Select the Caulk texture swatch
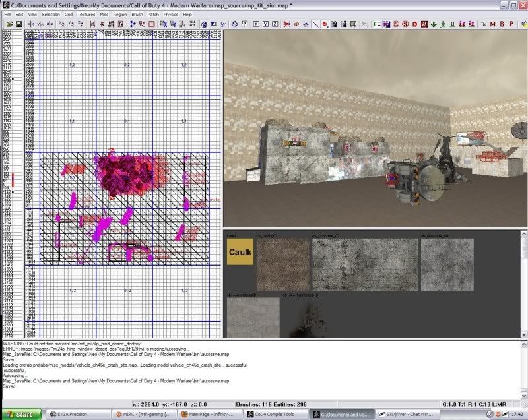 (x=240, y=252)
